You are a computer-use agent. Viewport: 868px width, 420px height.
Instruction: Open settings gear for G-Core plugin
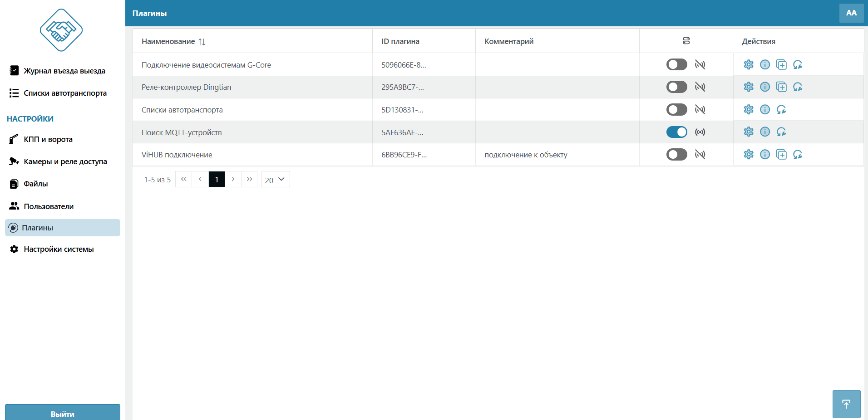748,64
